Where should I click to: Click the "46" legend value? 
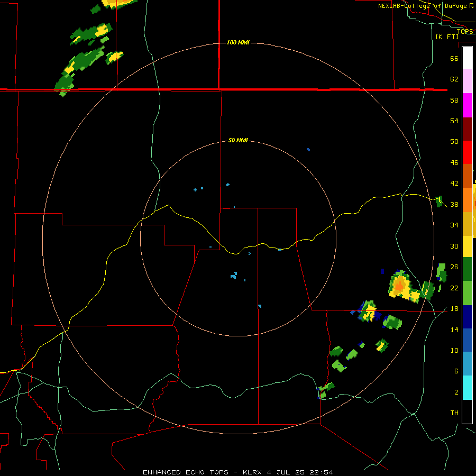point(454,163)
